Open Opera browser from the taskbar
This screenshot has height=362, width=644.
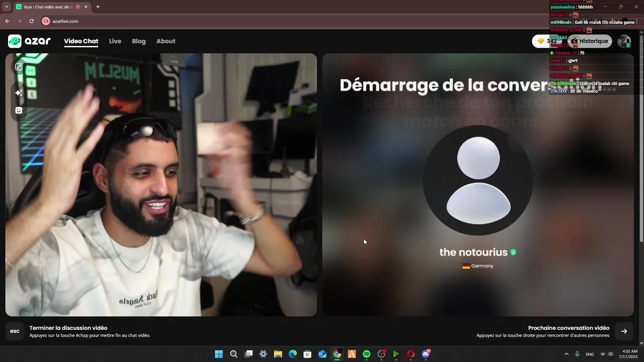click(411, 354)
